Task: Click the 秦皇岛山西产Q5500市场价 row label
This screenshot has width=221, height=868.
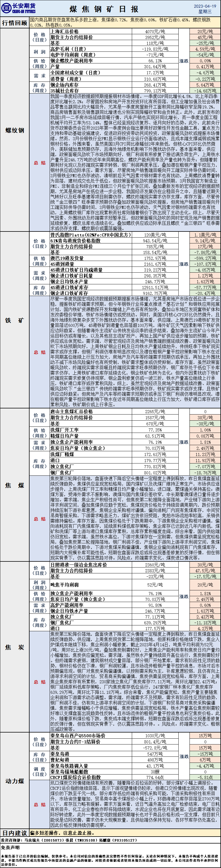Action: 77,736
